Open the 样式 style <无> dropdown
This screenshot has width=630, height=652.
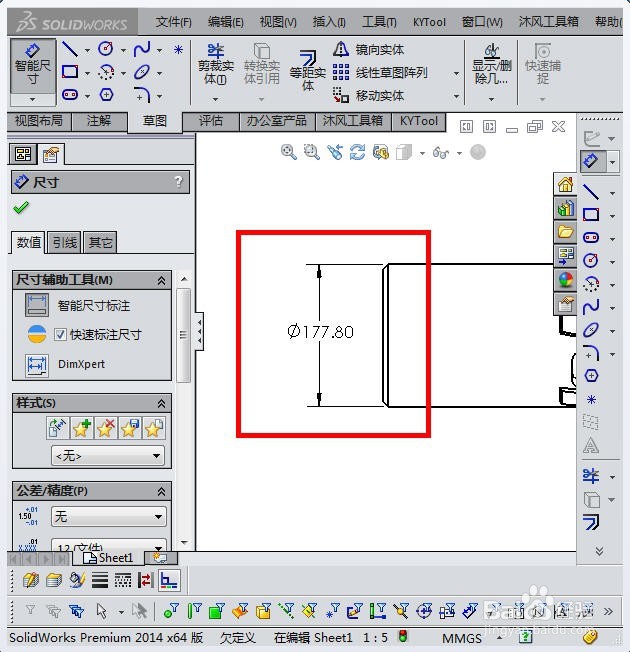pyautogui.click(x=108, y=456)
